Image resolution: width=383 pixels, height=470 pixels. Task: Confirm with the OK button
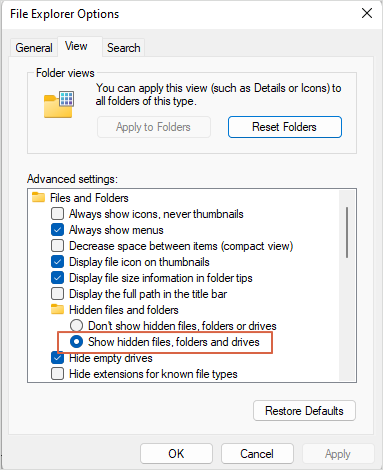pos(176,454)
